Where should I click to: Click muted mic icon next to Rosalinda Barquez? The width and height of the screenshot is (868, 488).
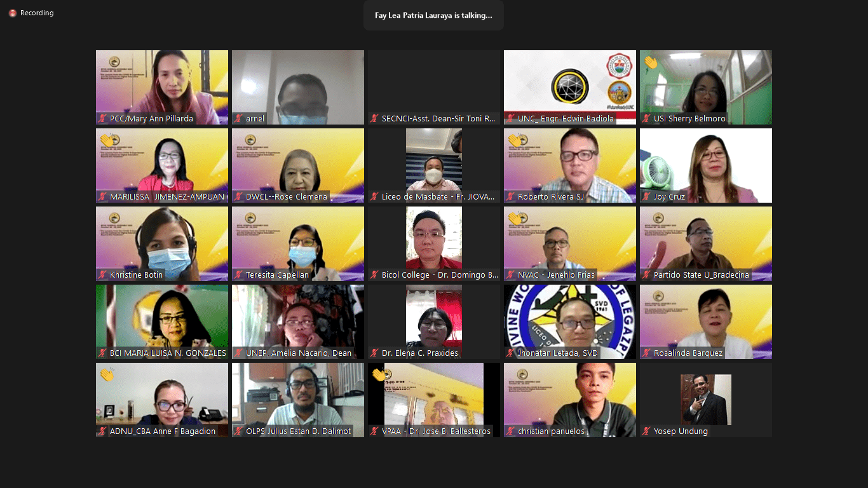click(646, 353)
